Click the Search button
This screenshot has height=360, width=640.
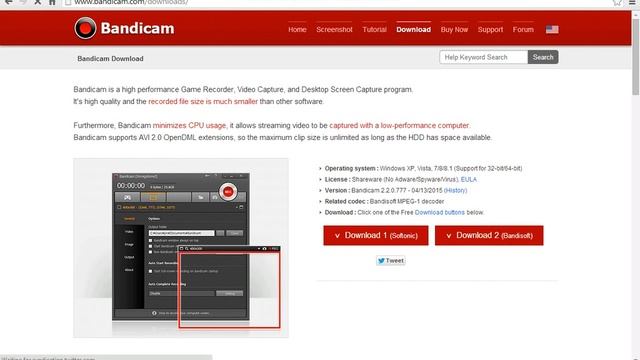(x=543, y=57)
